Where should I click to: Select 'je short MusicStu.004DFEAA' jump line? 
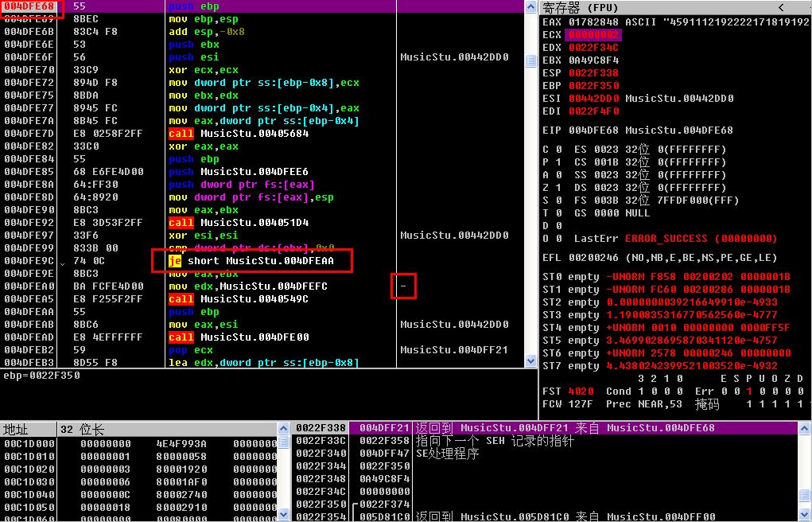point(251,261)
